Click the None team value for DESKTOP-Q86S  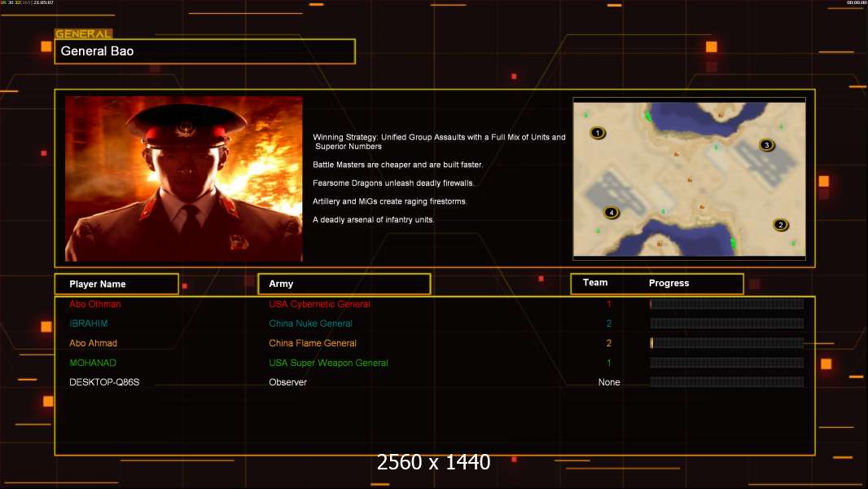click(x=609, y=382)
